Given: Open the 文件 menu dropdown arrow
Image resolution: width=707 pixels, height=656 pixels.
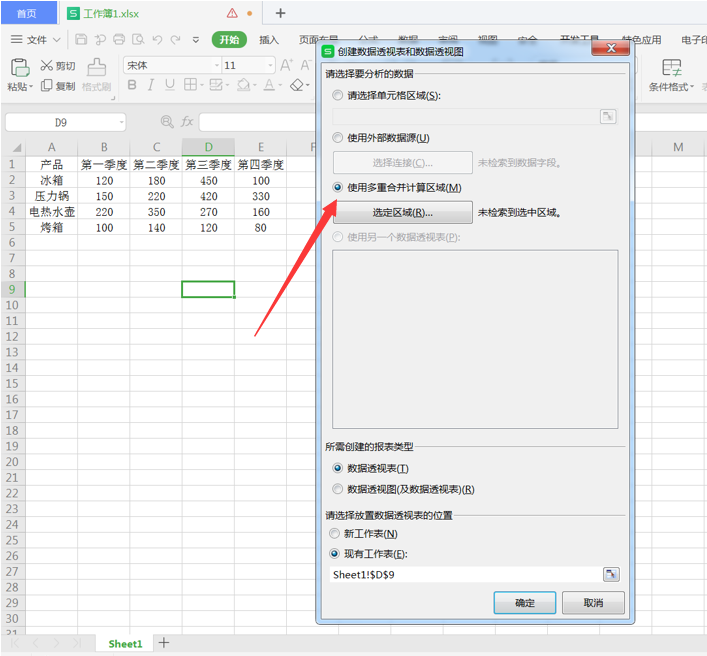Looking at the screenshot, I should 57,40.
